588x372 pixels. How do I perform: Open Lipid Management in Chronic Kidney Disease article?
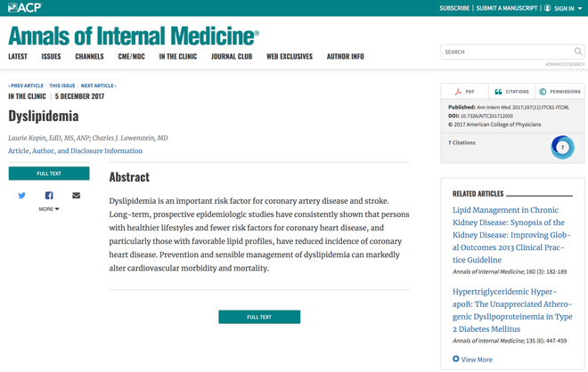(511, 235)
